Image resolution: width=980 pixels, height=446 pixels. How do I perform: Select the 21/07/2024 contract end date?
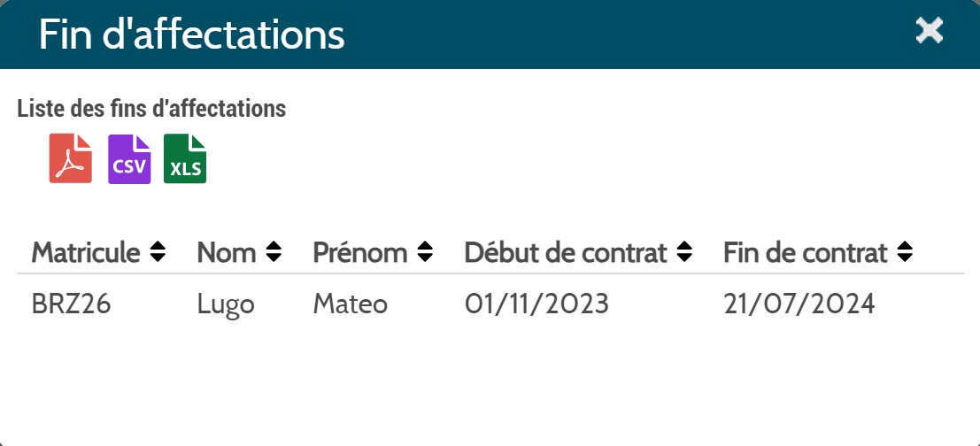click(x=799, y=304)
